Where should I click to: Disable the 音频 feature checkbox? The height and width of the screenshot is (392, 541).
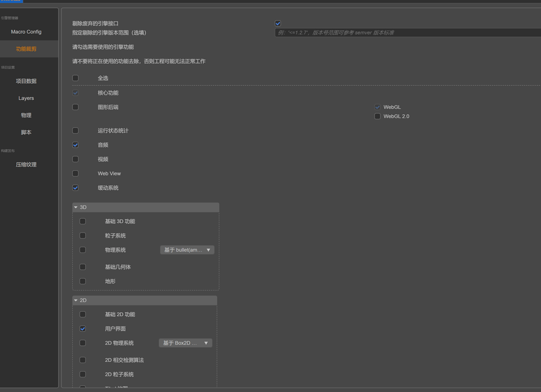coord(74,145)
